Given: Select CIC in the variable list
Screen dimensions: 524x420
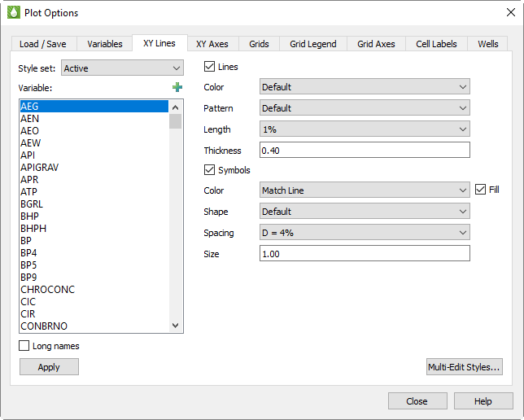Looking at the screenshot, I should (x=94, y=302).
